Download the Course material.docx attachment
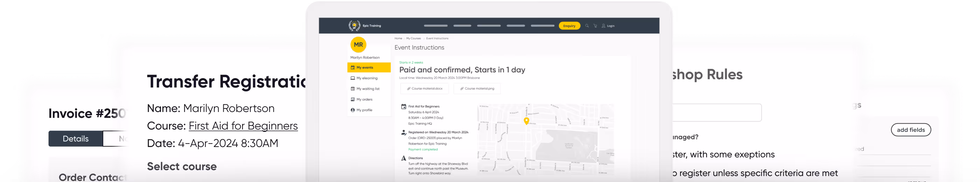980x182 pixels. 425,88
